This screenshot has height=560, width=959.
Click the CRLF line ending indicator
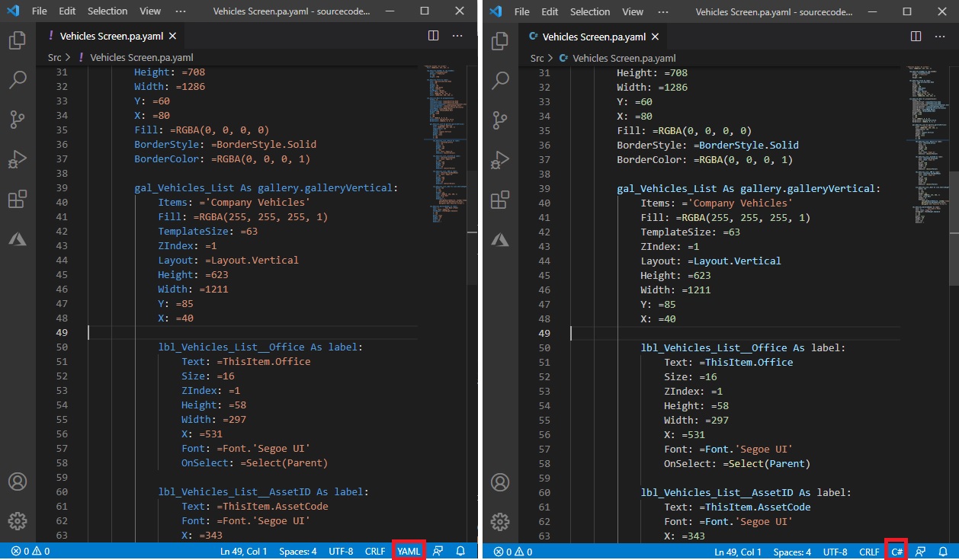point(375,551)
